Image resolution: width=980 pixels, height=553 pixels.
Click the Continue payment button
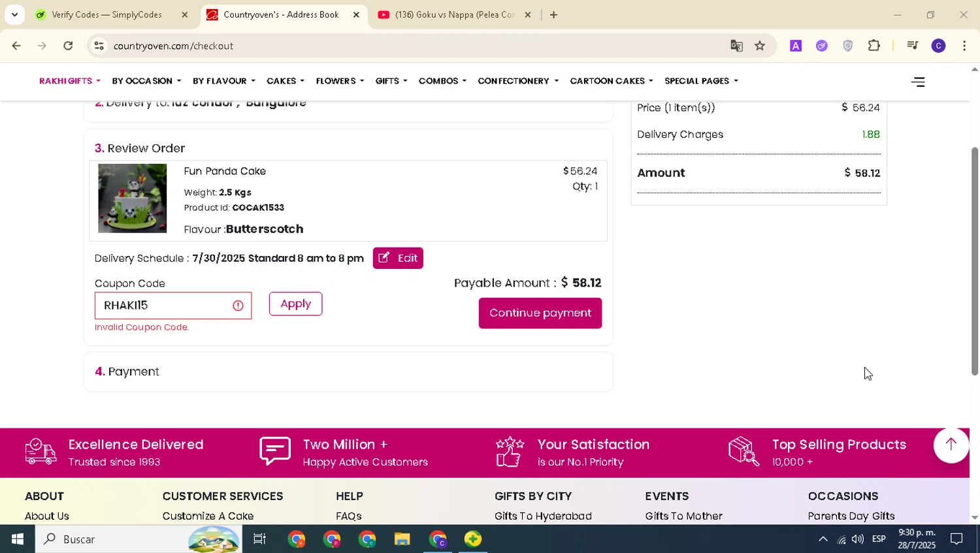pyautogui.click(x=540, y=313)
